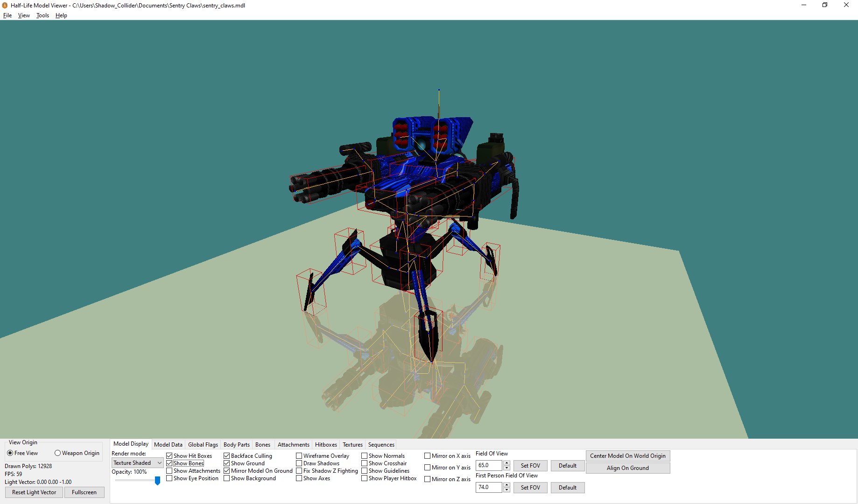
Task: Click the Half-Life Model Viewer title icon
Action: (x=5, y=6)
